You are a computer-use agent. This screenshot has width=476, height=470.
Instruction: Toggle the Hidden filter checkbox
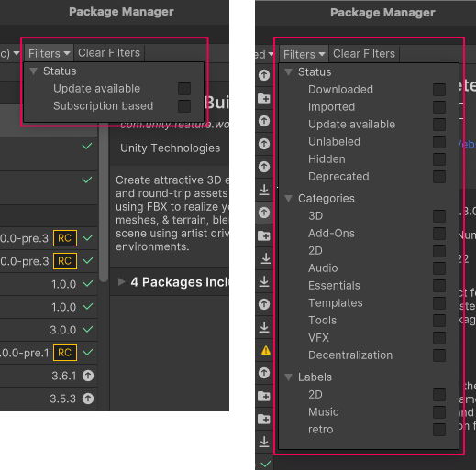439,159
